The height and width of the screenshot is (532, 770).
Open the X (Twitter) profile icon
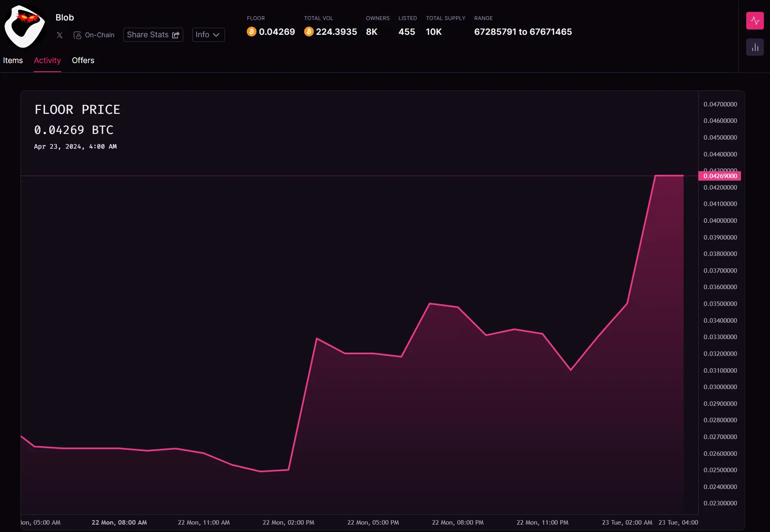60,35
